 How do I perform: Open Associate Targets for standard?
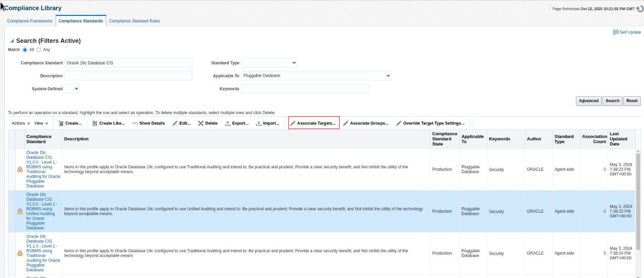pos(314,123)
